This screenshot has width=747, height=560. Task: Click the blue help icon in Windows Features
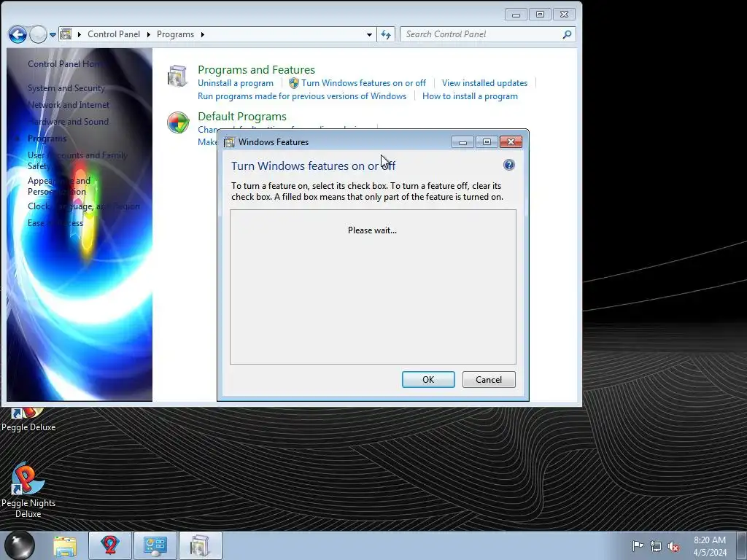(508, 165)
